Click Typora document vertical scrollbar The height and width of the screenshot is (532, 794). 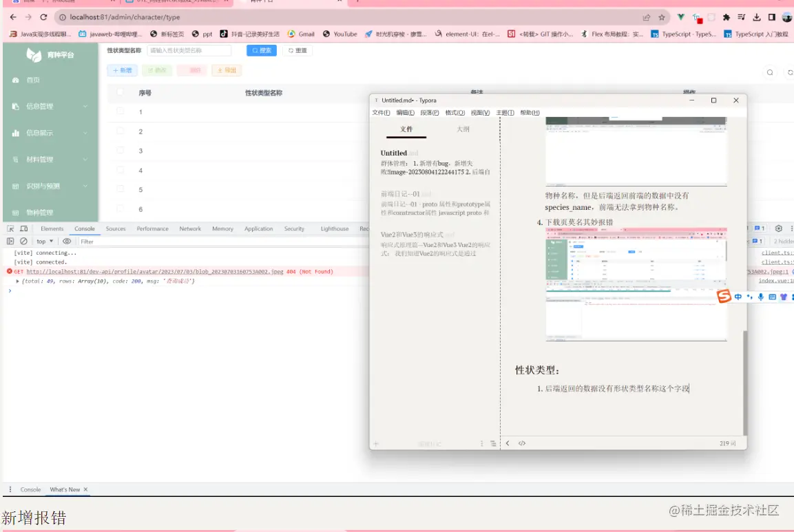coord(744,383)
